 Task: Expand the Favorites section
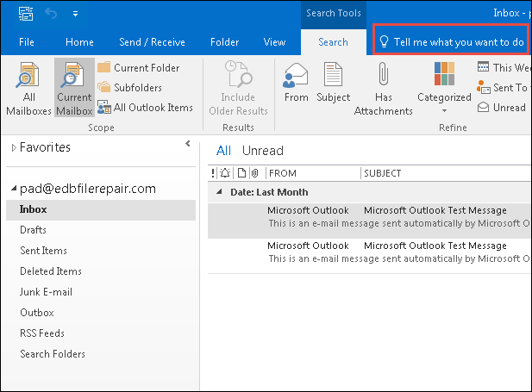click(14, 147)
